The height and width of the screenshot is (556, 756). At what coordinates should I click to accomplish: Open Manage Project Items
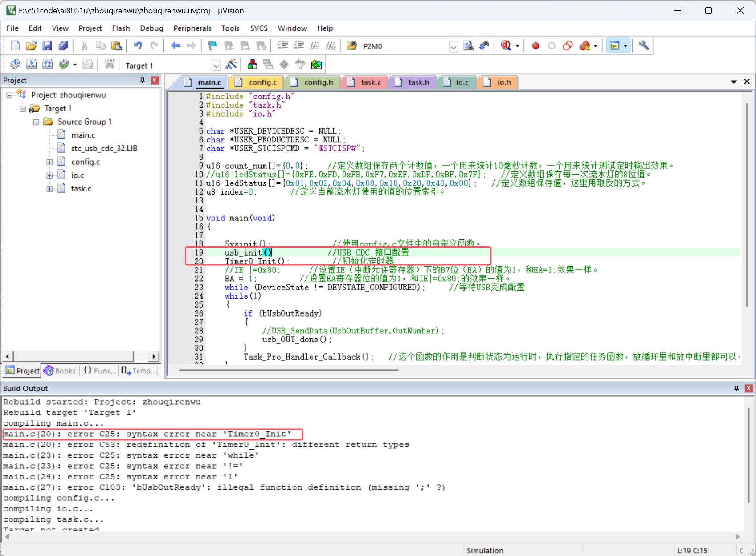pos(252,65)
